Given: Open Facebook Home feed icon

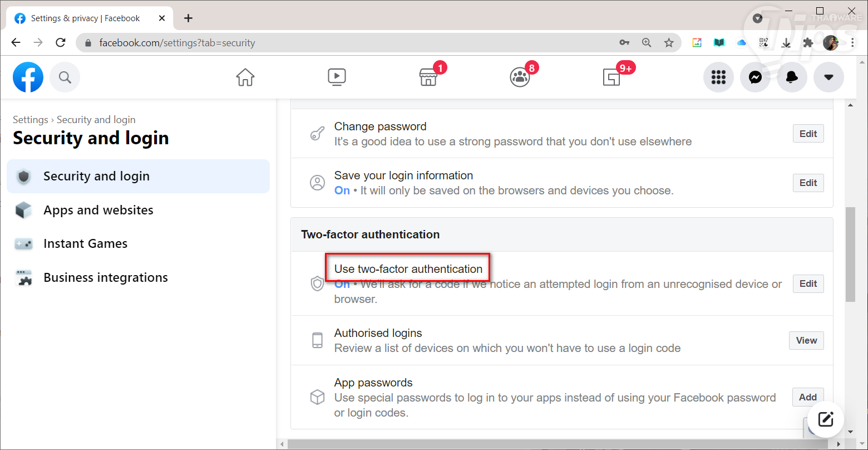Looking at the screenshot, I should (x=245, y=77).
